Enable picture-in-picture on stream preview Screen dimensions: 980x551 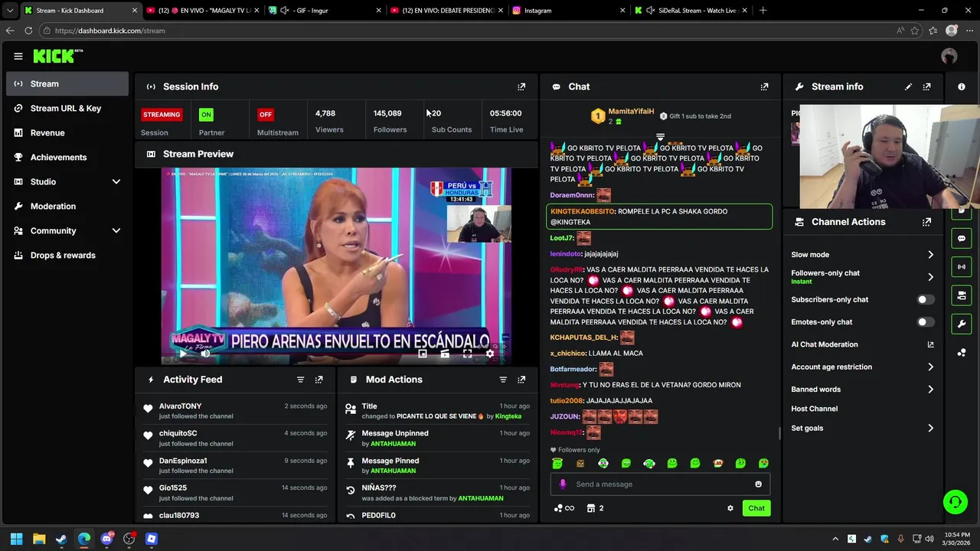[x=422, y=354]
